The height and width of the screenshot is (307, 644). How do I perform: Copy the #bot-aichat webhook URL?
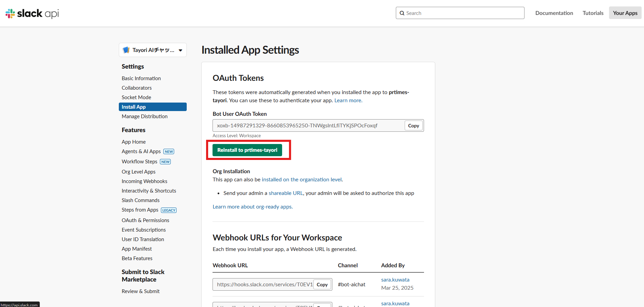(x=322, y=285)
